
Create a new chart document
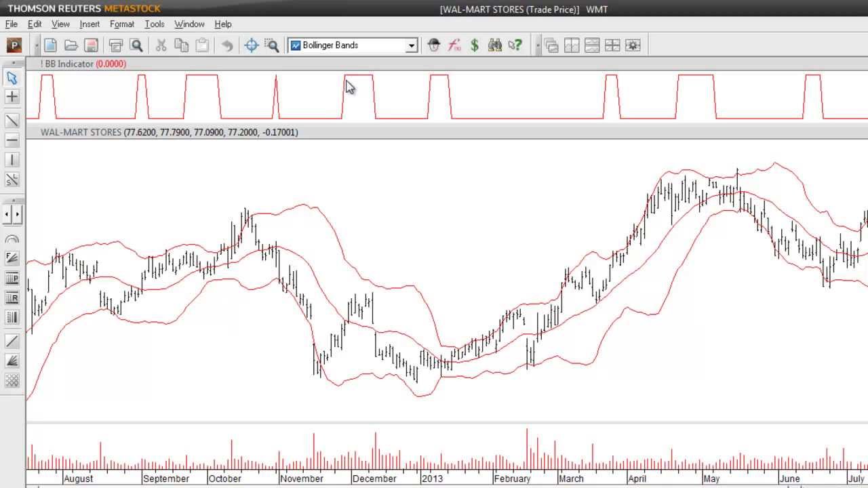50,45
